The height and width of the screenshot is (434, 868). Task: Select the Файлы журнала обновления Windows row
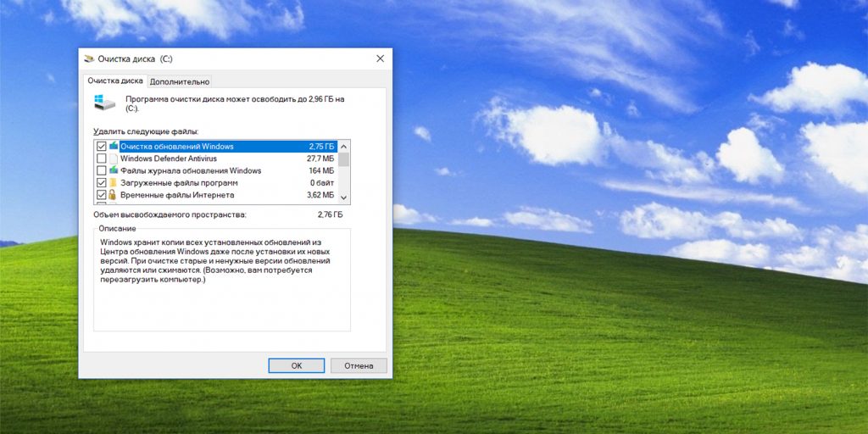[x=216, y=170]
